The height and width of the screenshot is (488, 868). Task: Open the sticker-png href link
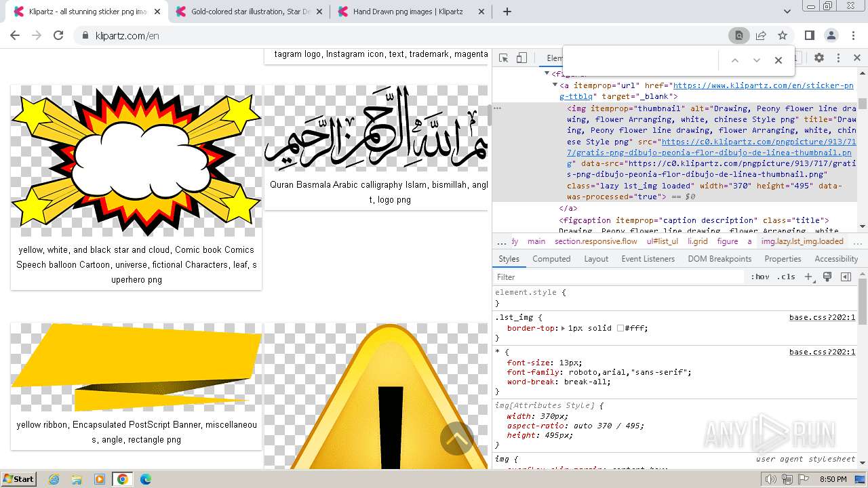[763, 86]
